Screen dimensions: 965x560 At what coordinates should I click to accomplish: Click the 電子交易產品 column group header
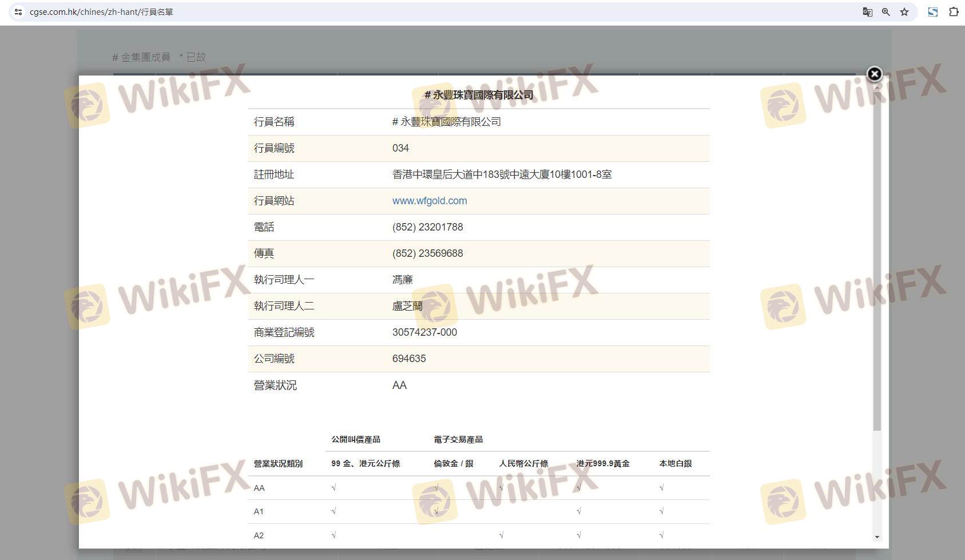click(458, 439)
